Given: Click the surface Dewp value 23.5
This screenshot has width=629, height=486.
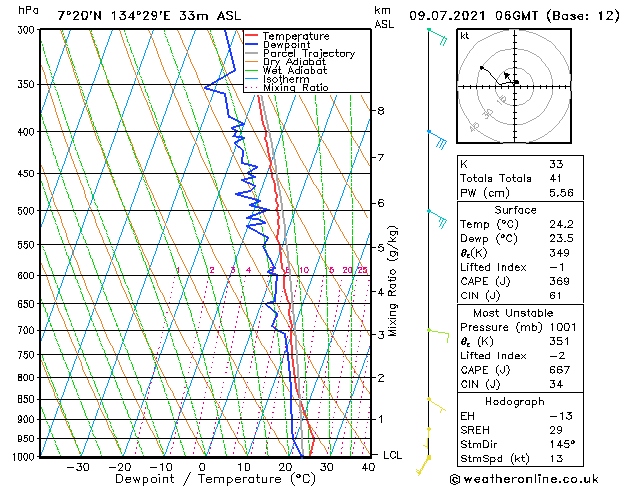Looking at the screenshot, I should pos(561,238).
